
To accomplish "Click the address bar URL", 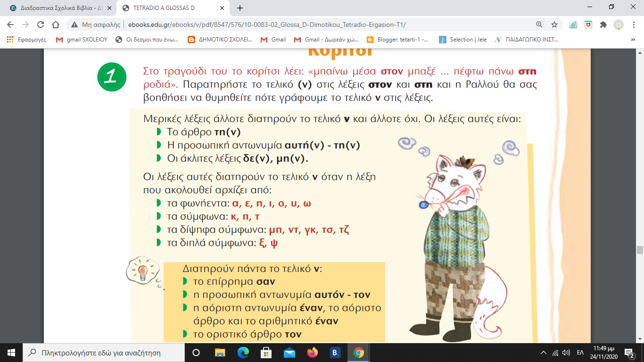I will click(x=267, y=25).
